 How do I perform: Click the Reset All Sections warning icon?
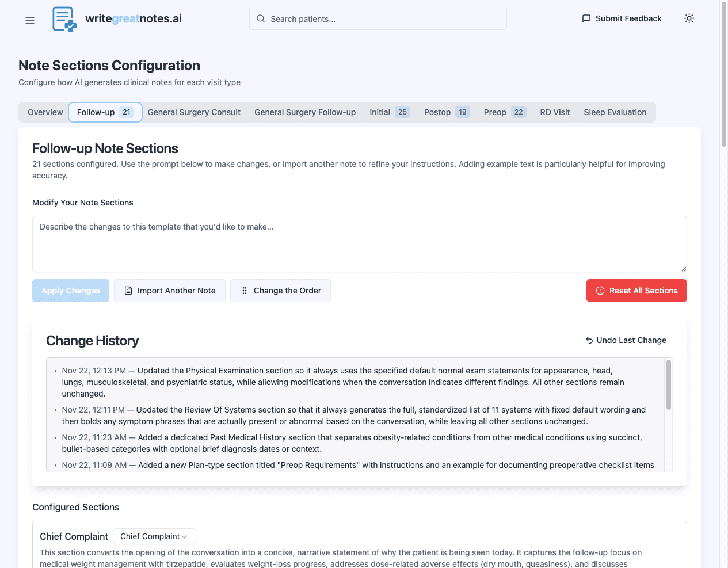600,291
